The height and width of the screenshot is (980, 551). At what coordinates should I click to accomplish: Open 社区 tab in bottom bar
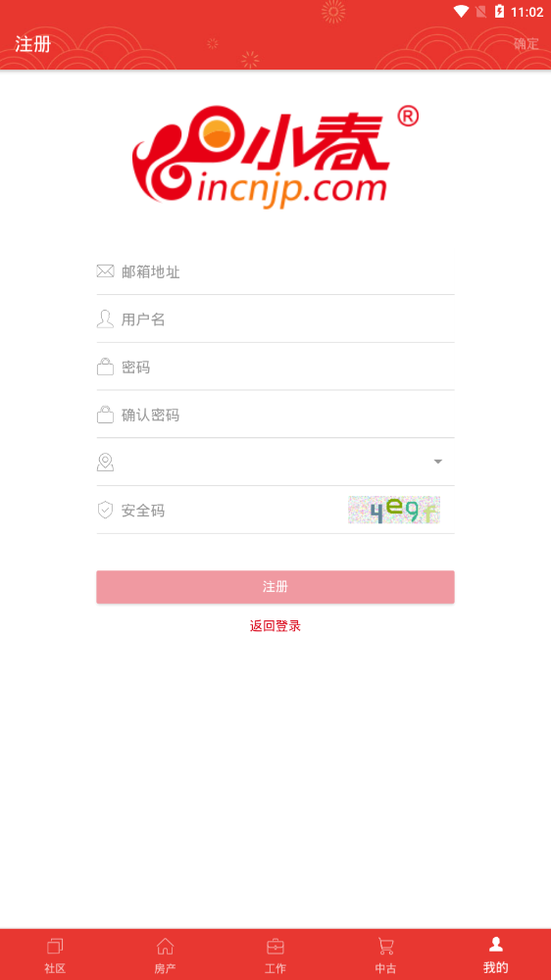click(55, 955)
